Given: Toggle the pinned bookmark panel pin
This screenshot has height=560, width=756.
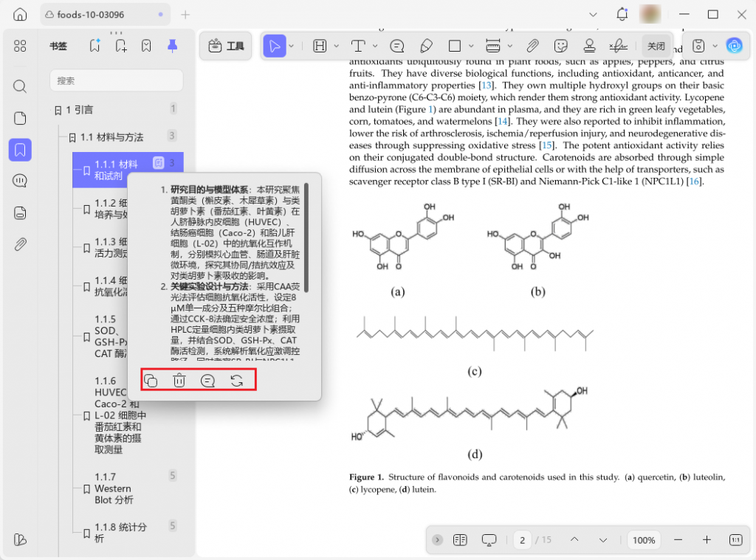Looking at the screenshot, I should tap(172, 46).
